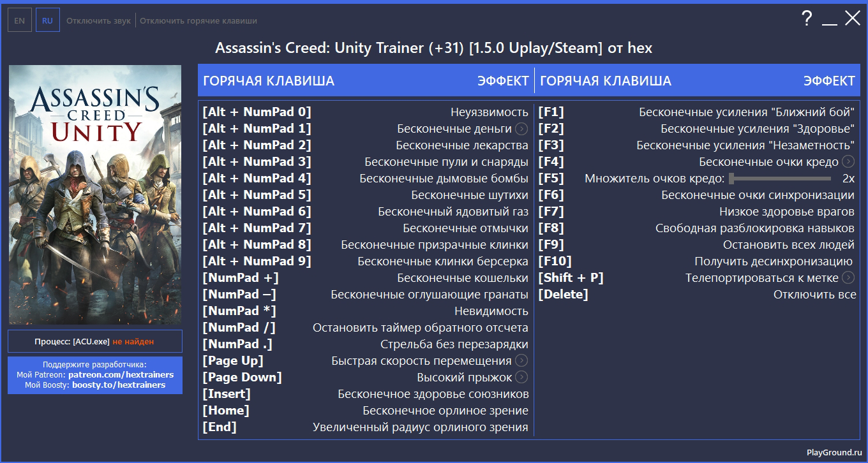The width and height of the screenshot is (868, 463).
Task: Toggle Бесконечные клинки берсерка
Action: 443,261
